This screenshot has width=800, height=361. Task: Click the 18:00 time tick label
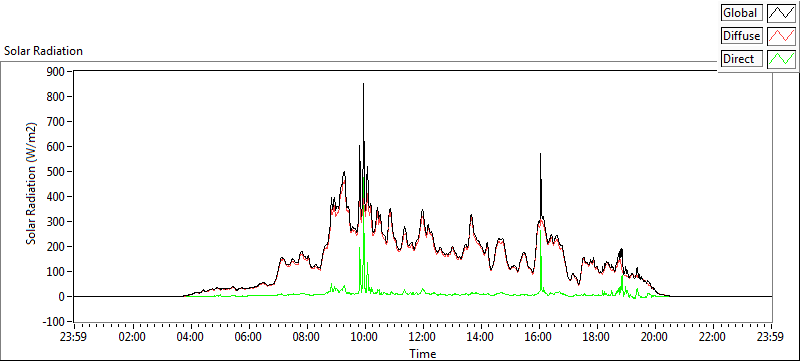(x=597, y=337)
